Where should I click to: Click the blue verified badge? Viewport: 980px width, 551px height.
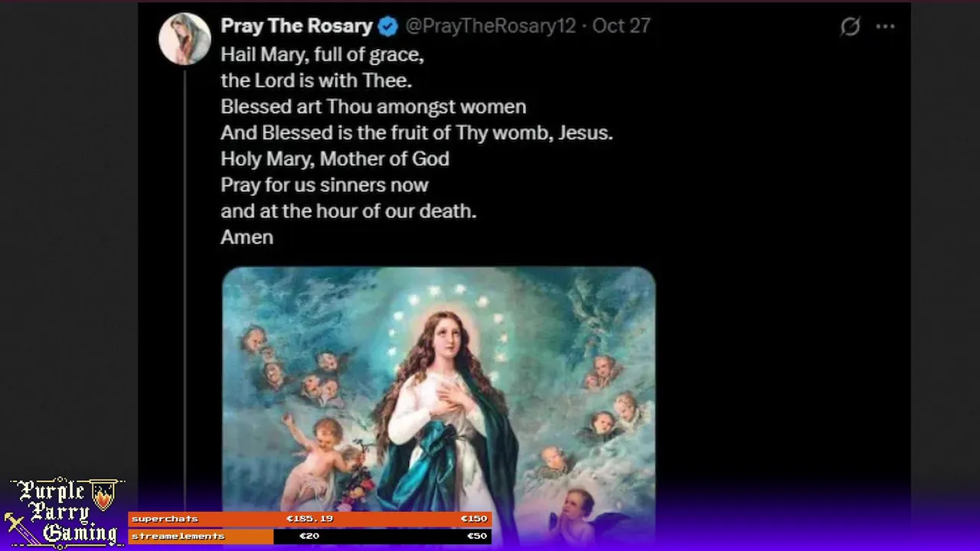(x=388, y=26)
